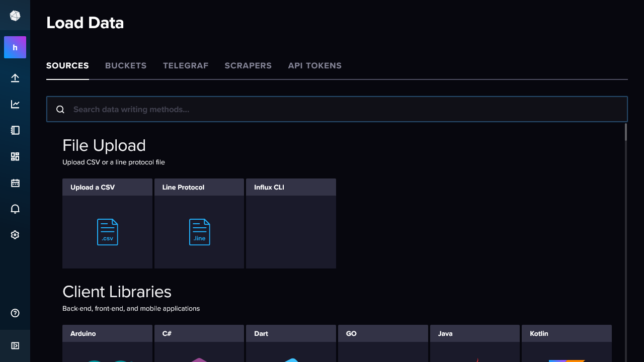The height and width of the screenshot is (362, 644).
Task: Switch to the API Tokens tab
Action: pos(314,66)
